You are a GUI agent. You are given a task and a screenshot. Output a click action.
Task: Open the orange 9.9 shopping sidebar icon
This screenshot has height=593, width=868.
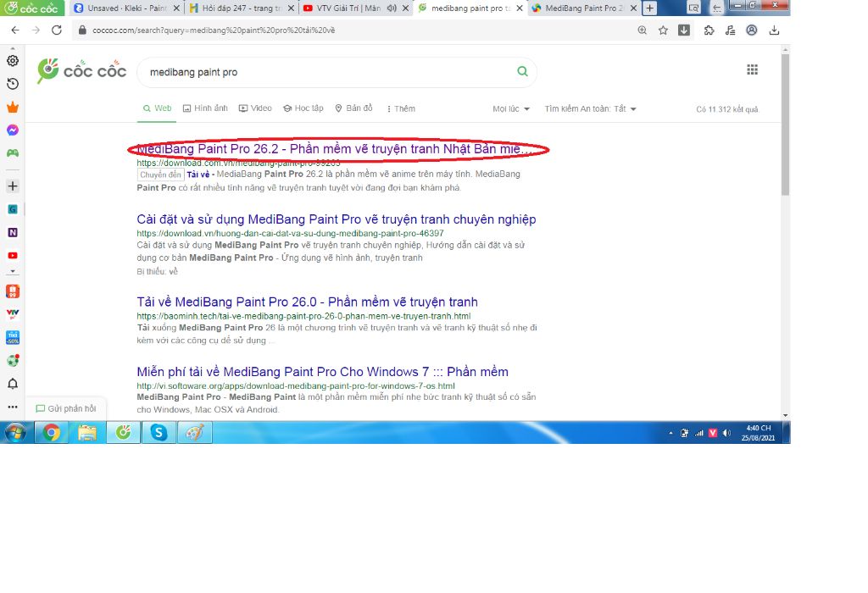[13, 291]
